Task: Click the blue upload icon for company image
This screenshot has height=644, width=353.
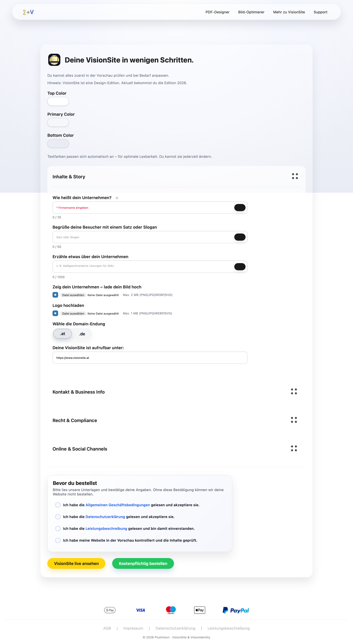Action: point(55,295)
